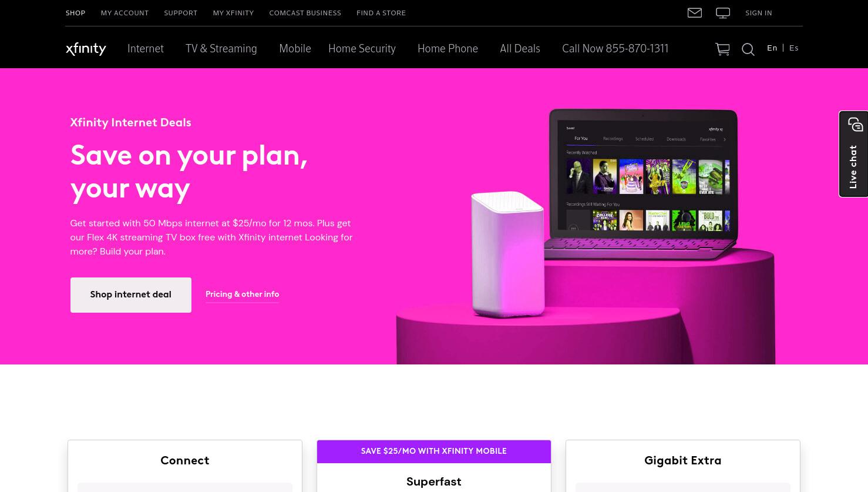Open Pricing & other info link

click(242, 294)
